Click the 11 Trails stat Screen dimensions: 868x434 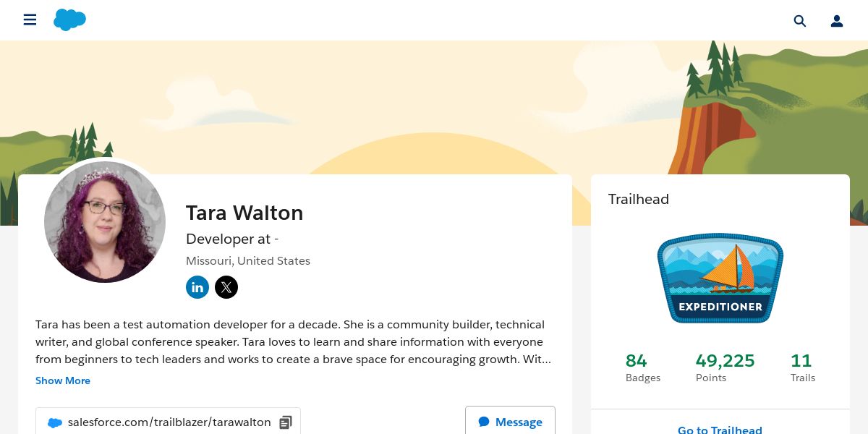click(x=802, y=367)
